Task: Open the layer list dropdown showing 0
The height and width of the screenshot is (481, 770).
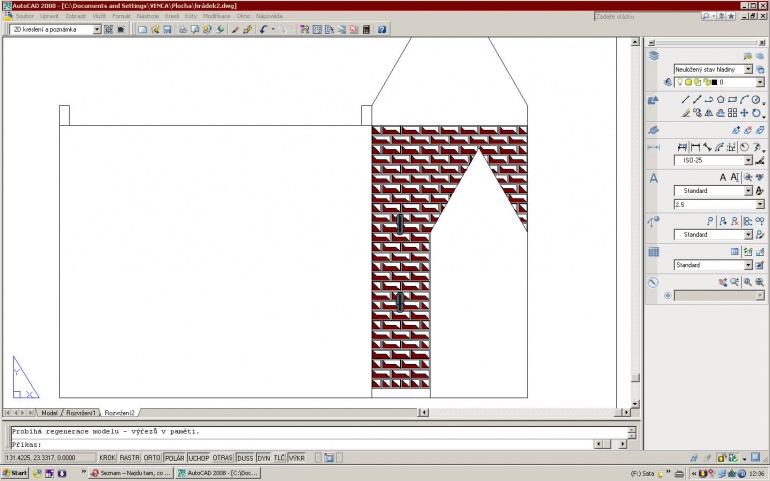Action: 719,82
